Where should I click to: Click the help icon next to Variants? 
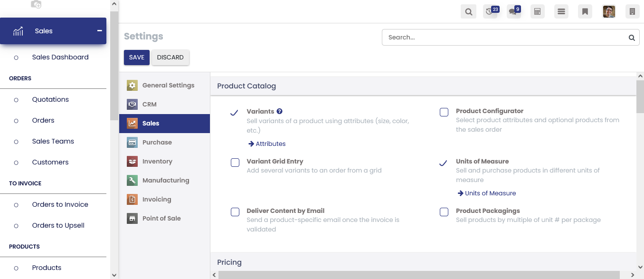pyautogui.click(x=280, y=111)
